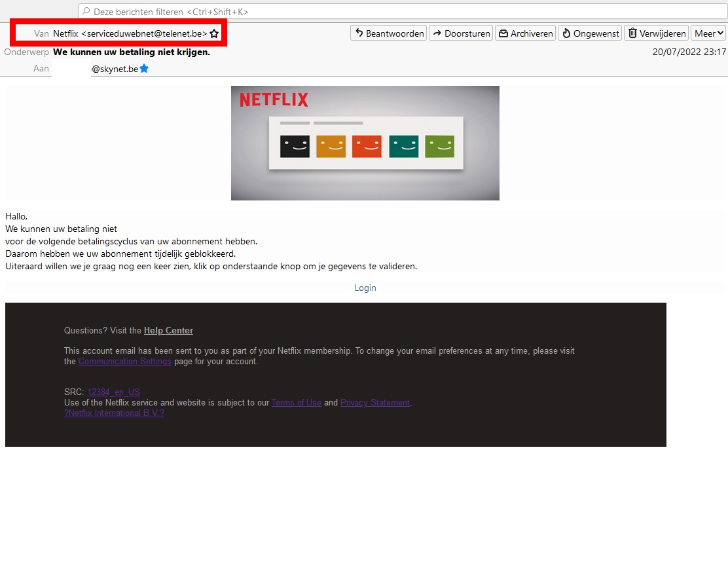Click the red smiley profile tile in banner
This screenshot has width=728, height=585.
click(x=367, y=147)
